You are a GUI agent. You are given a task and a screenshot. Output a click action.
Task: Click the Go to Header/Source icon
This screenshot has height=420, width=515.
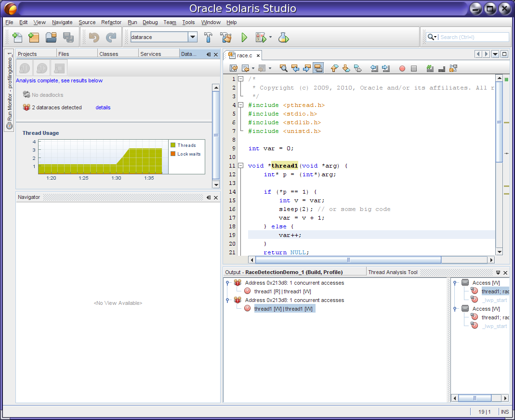pyautogui.click(x=454, y=68)
